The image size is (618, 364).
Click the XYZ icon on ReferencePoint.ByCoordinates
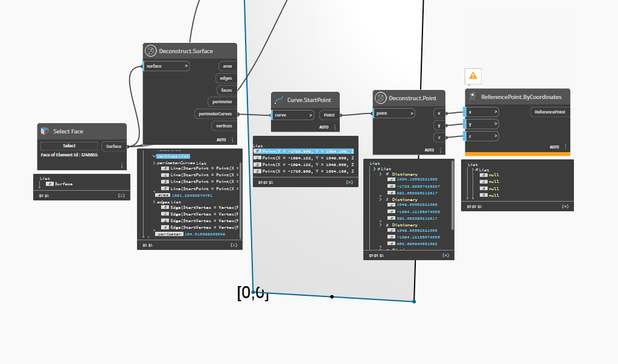pos(471,96)
